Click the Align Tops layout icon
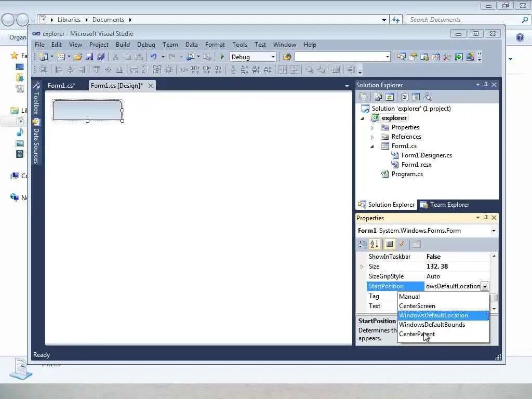This screenshot has height=399, width=532. click(96, 70)
